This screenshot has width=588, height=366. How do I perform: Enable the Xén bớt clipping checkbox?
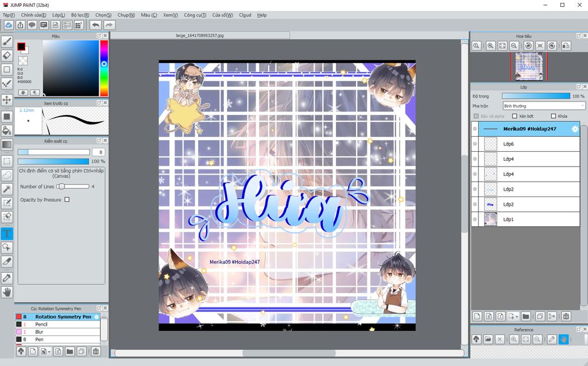coord(514,116)
